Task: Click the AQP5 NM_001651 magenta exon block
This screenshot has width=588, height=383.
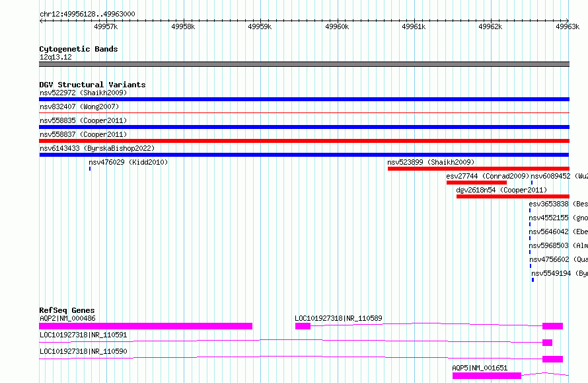Action: point(487,376)
